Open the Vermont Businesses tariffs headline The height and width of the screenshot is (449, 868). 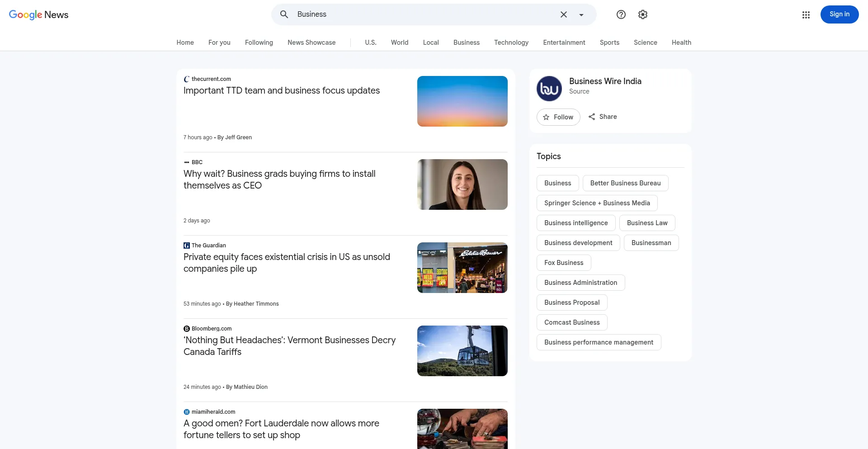pos(289,346)
